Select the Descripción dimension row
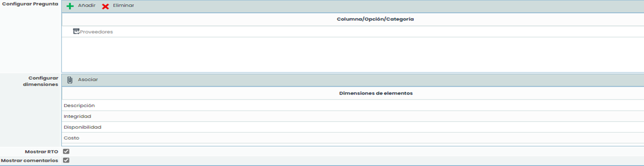 (79, 105)
